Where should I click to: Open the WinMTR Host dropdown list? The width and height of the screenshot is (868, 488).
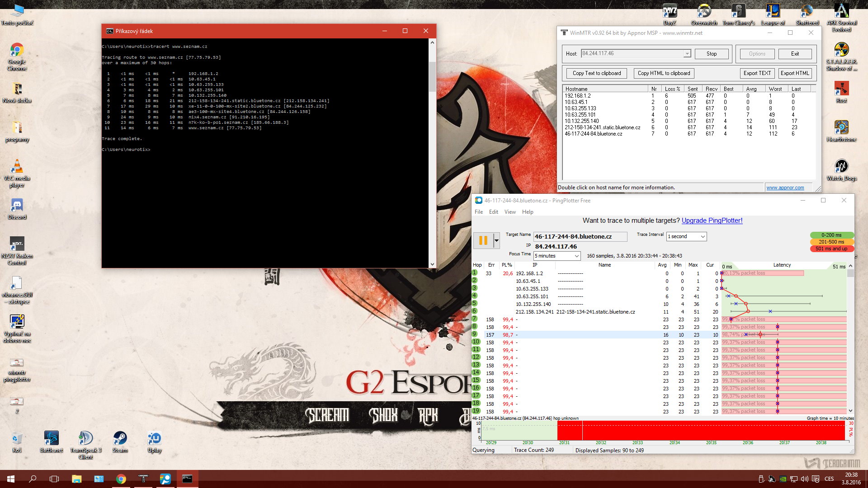(687, 54)
